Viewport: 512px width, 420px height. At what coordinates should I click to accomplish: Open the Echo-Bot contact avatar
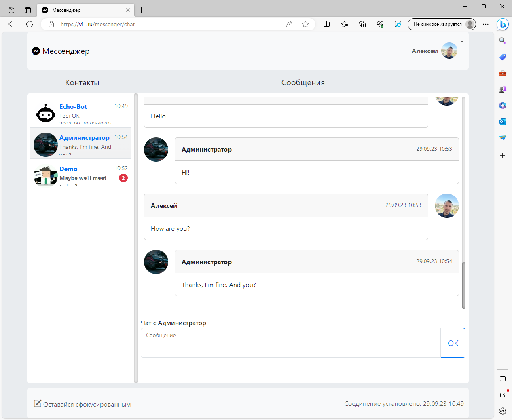pos(45,113)
